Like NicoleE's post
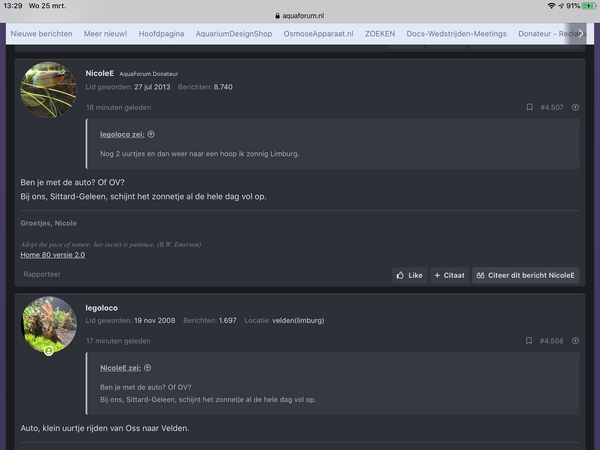This screenshot has width=600, height=450. (409, 275)
